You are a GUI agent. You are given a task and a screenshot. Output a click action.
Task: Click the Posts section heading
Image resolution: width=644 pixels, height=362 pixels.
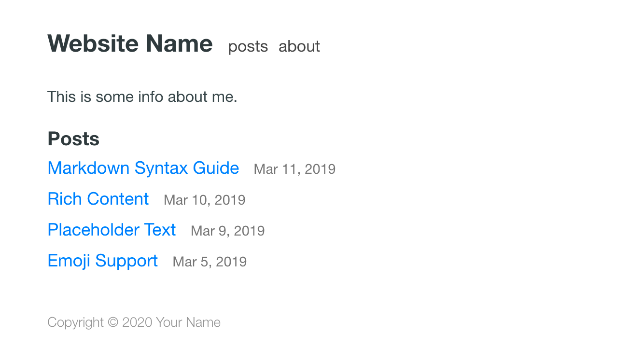tap(73, 139)
